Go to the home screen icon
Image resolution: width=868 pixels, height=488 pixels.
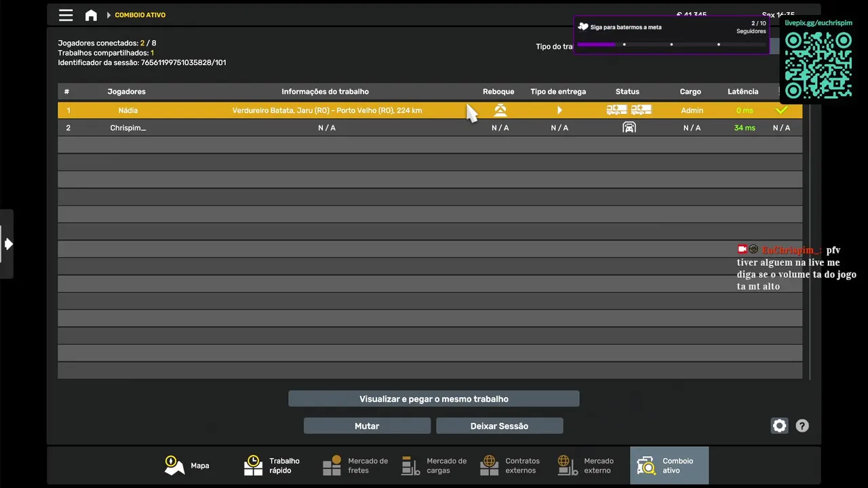(x=91, y=15)
